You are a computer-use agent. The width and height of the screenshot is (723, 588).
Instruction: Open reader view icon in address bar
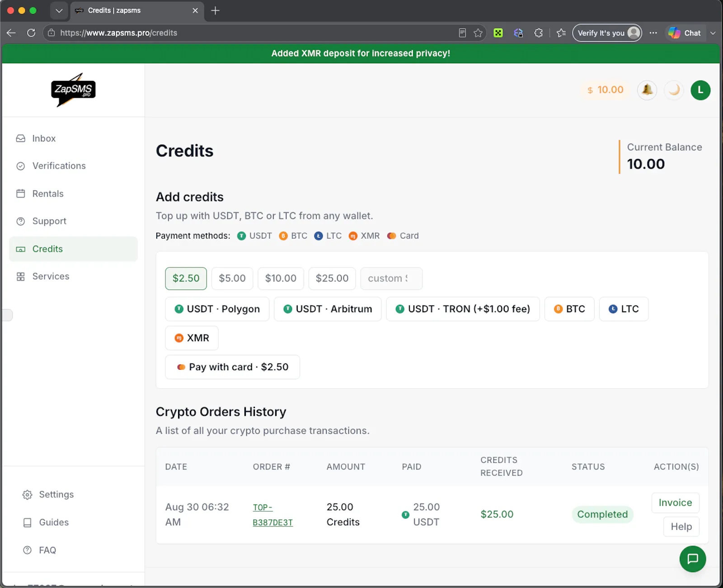click(x=462, y=33)
